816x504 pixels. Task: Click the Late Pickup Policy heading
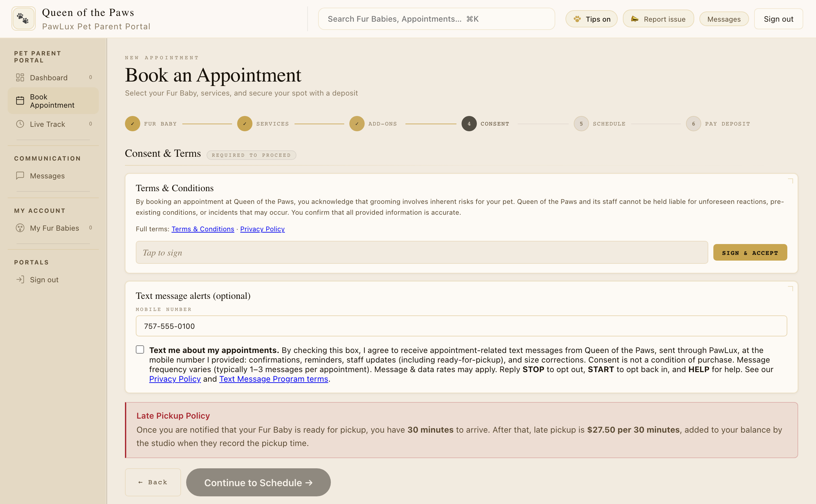tap(173, 416)
